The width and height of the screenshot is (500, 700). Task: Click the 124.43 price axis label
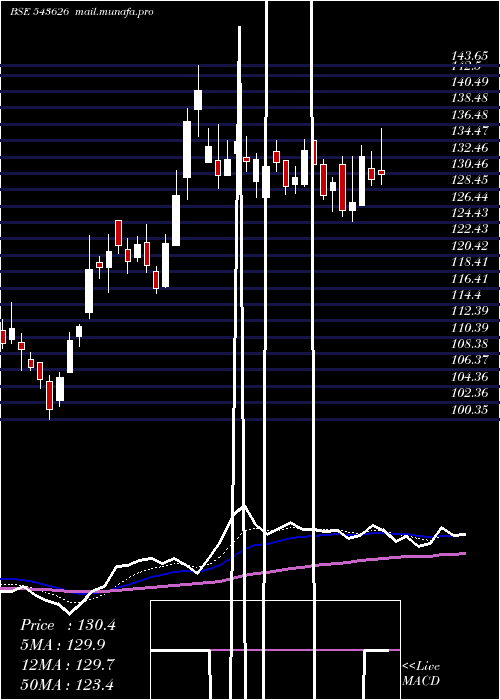470,213
